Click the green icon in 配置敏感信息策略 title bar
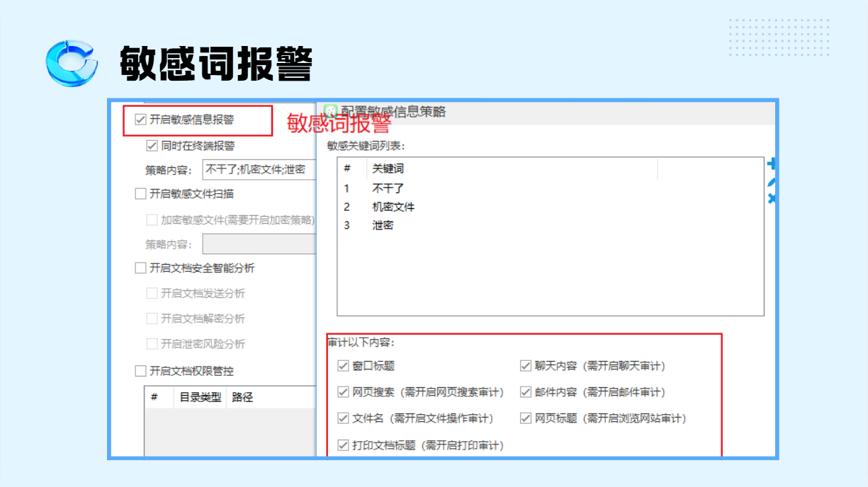The height and width of the screenshot is (487, 868). point(330,111)
